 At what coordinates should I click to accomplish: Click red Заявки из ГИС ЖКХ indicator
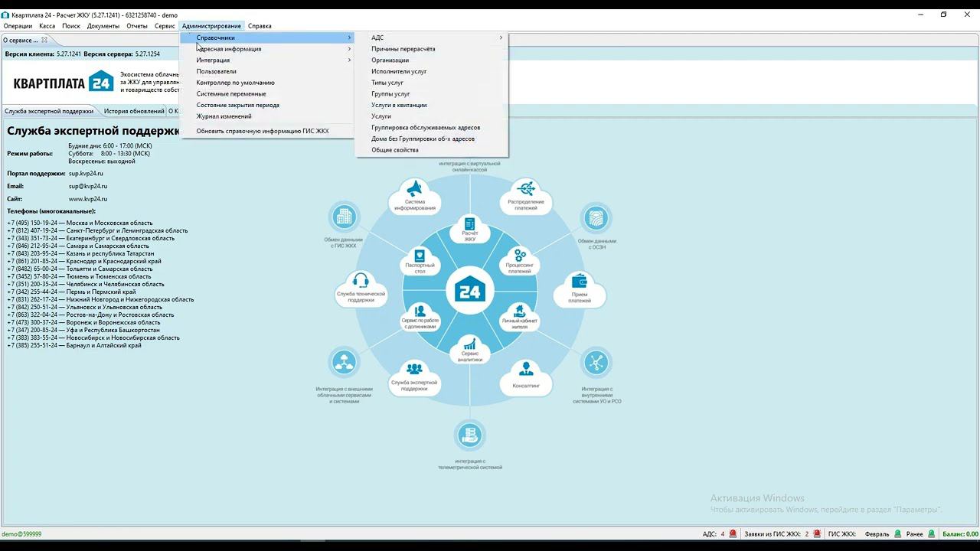coord(816,534)
